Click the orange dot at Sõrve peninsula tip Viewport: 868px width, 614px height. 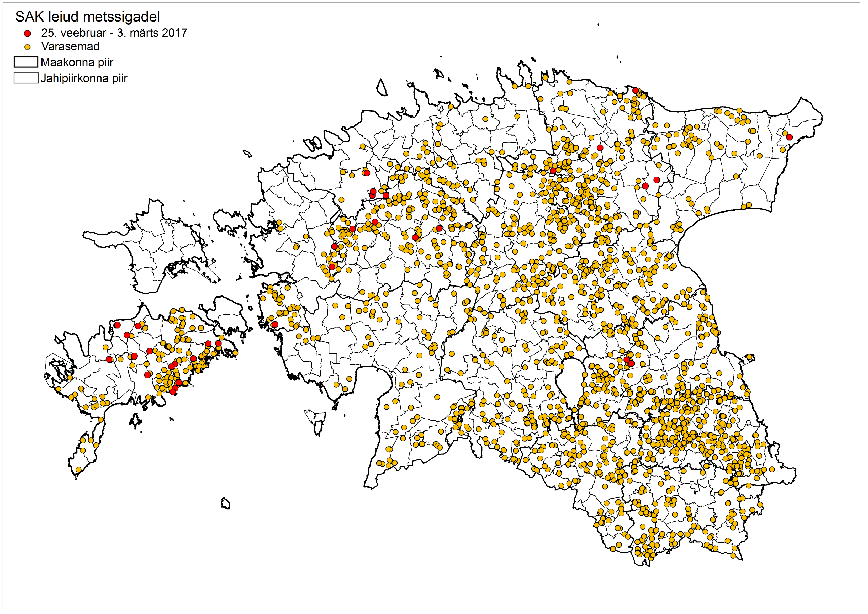(x=78, y=470)
